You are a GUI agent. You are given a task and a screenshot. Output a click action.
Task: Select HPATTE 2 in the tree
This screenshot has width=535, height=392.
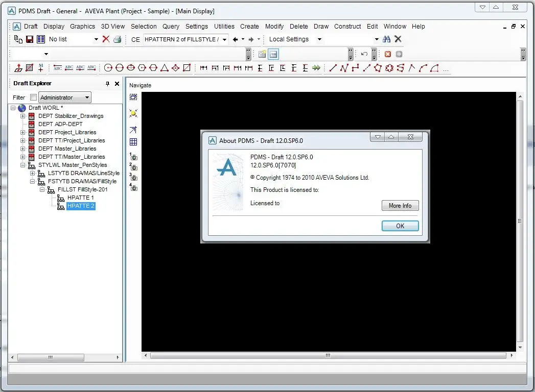81,206
